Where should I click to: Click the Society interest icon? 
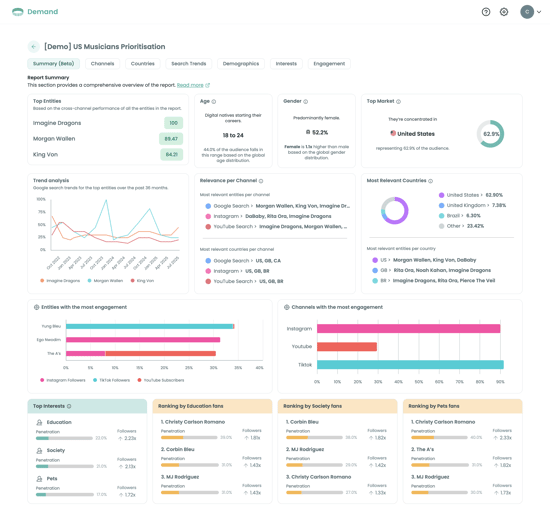pyautogui.click(x=39, y=450)
